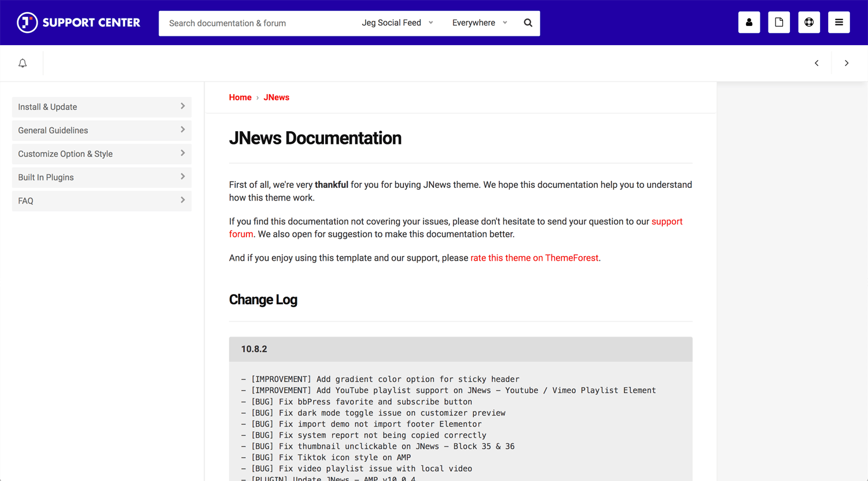Click the Fix bbPress favorite changelog line
This screenshot has width=868, height=481.
pos(356,402)
